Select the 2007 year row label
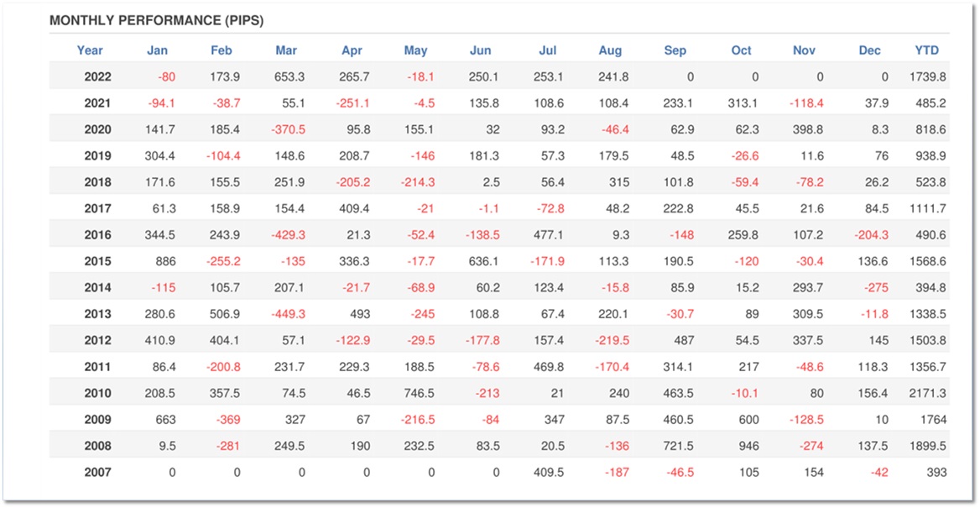The height and width of the screenshot is (508, 980). click(97, 472)
